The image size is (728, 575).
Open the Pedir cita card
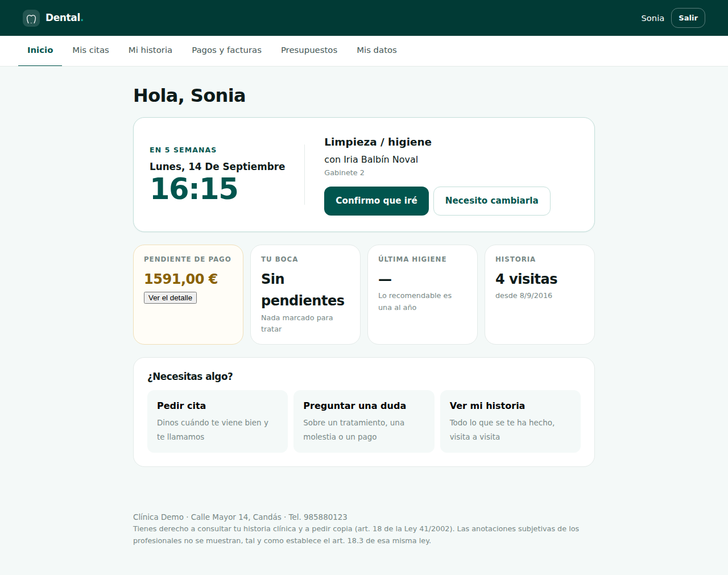[217, 421]
